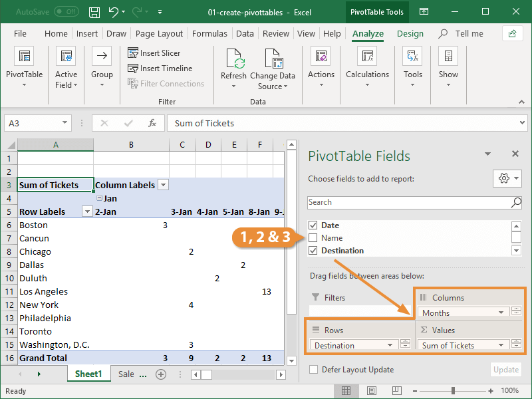Screen dimensions: 532x399
Task: Click the Save icon in title bar
Action: [94, 12]
